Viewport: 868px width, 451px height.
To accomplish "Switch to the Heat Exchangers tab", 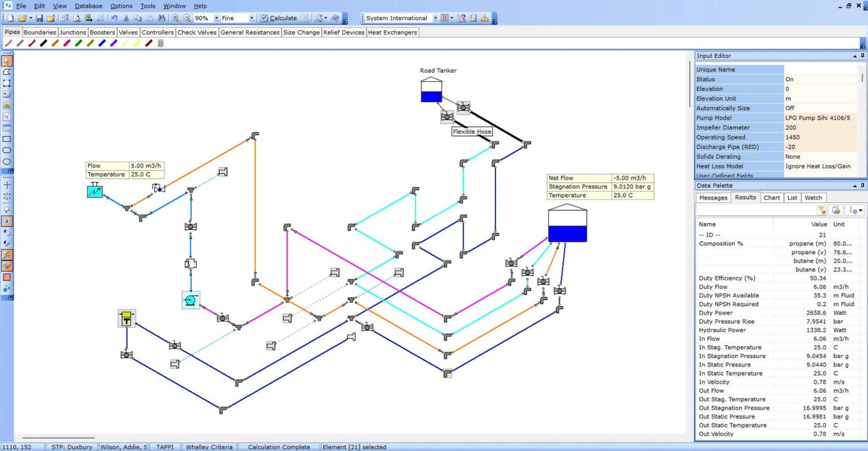I will click(392, 33).
